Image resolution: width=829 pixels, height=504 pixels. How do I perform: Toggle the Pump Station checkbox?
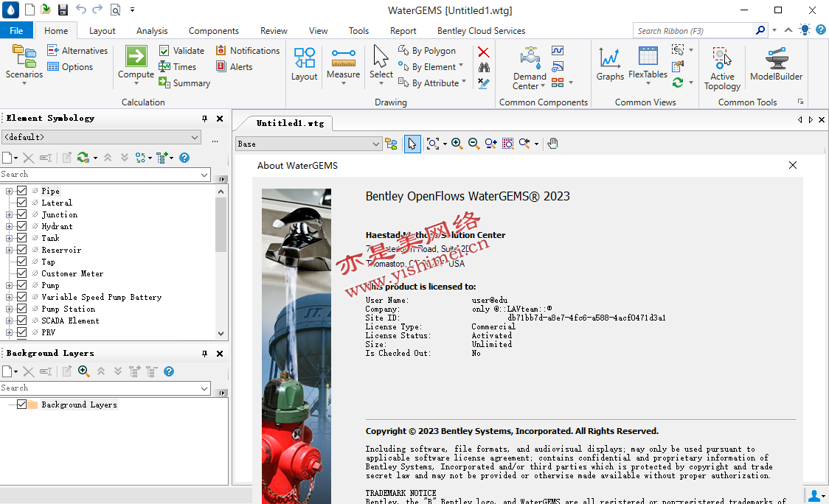coord(21,309)
